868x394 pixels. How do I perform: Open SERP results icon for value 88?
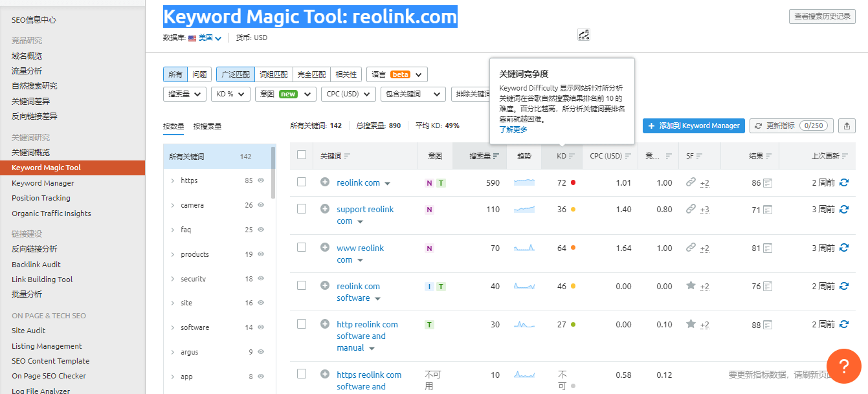pos(768,325)
